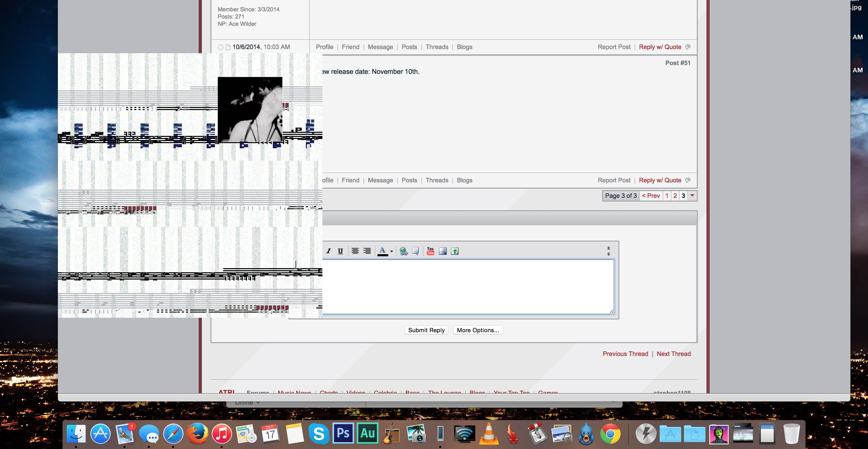Insert an image into reply
868x449 pixels.
click(443, 251)
